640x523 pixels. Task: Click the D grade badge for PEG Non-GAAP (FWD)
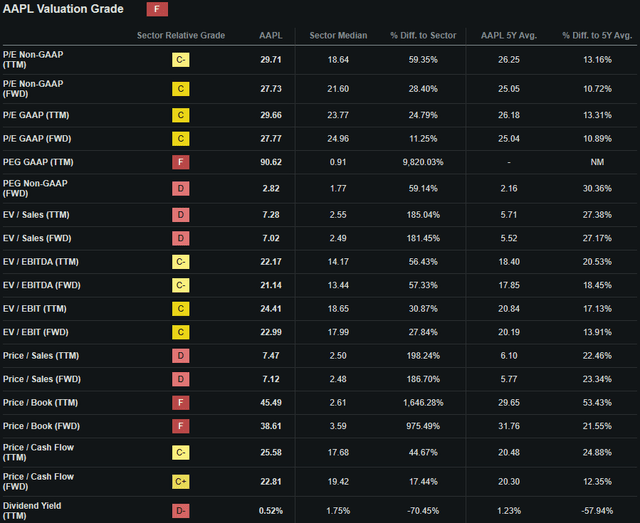pyautogui.click(x=180, y=189)
